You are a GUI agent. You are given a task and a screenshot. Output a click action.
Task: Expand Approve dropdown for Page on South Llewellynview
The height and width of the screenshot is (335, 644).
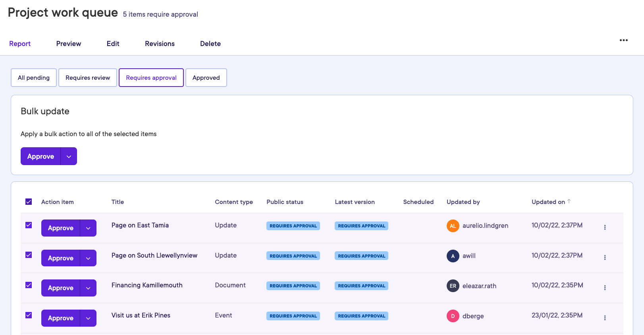88,258
